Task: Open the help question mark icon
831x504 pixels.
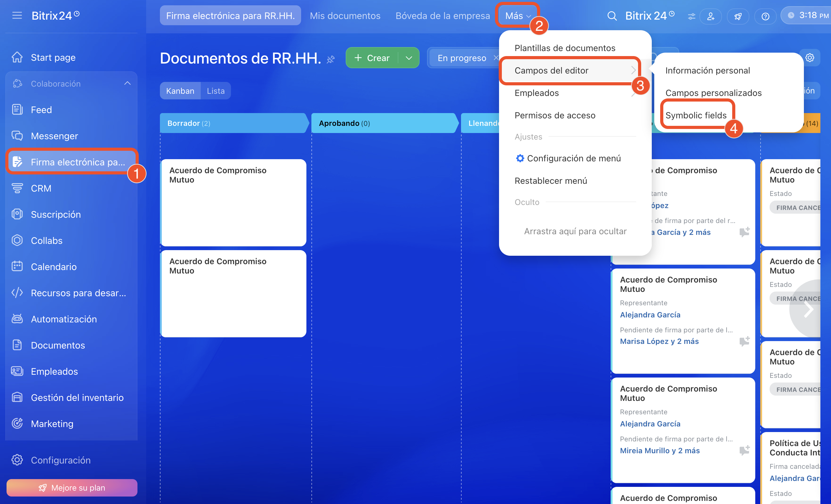Action: pyautogui.click(x=765, y=16)
